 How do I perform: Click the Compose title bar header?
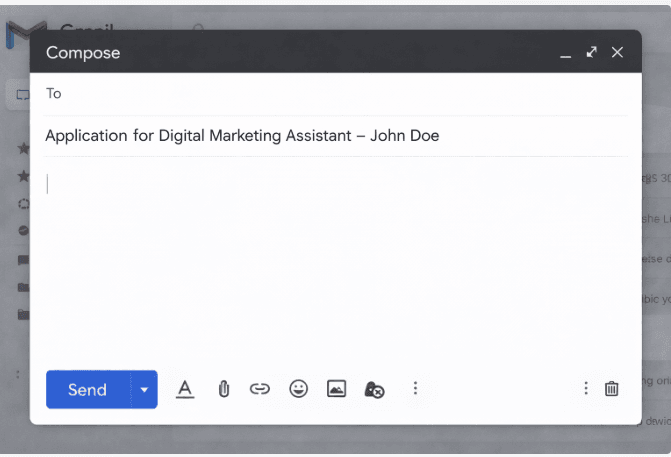[300, 52]
